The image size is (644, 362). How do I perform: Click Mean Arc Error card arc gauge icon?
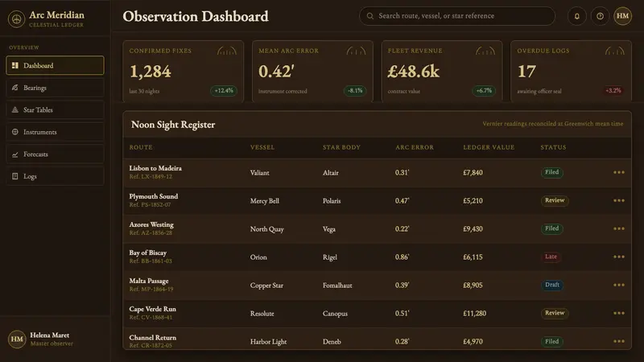tap(356, 51)
